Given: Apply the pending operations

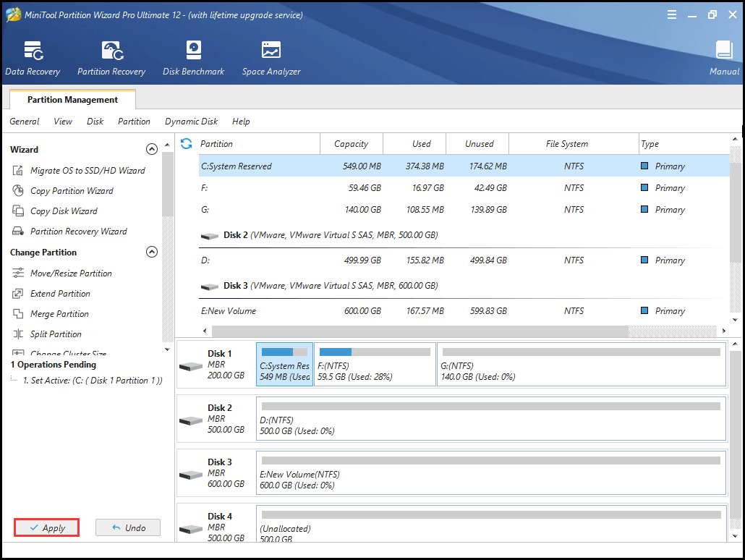Looking at the screenshot, I should click(46, 527).
